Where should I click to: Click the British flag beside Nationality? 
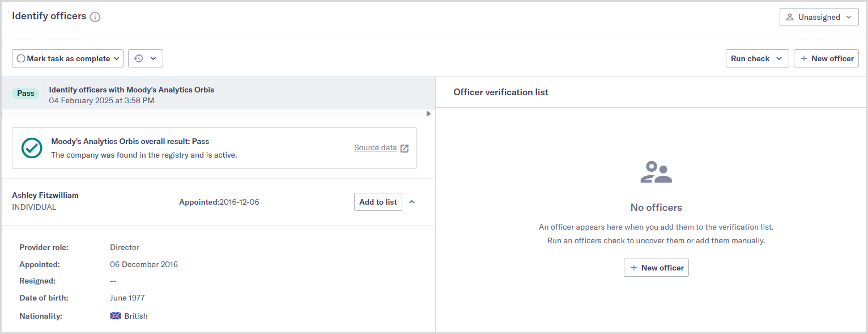115,316
